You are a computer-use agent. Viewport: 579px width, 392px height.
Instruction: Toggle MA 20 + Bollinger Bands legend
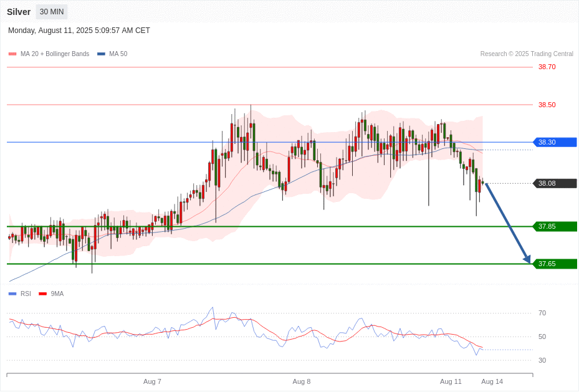click(x=49, y=54)
